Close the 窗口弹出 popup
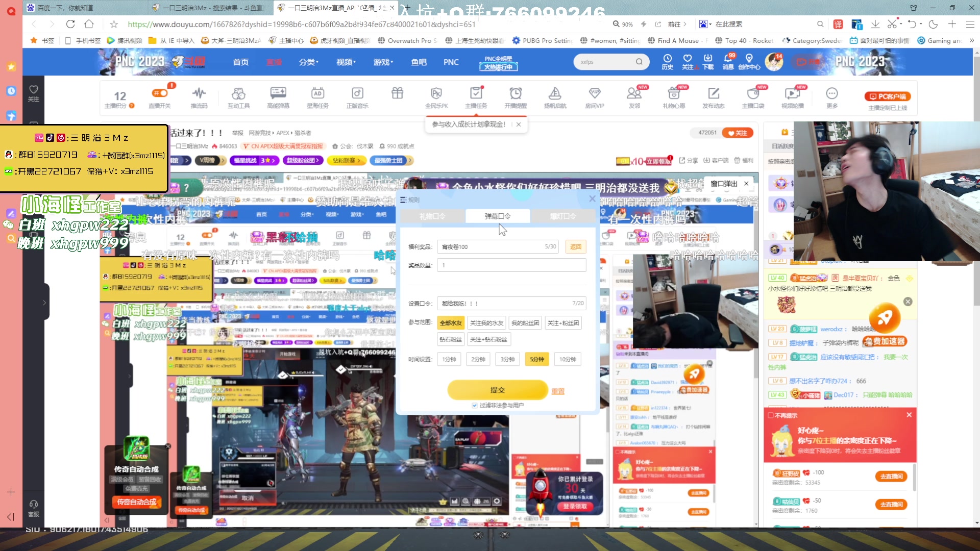The height and width of the screenshot is (551, 980). [x=746, y=184]
